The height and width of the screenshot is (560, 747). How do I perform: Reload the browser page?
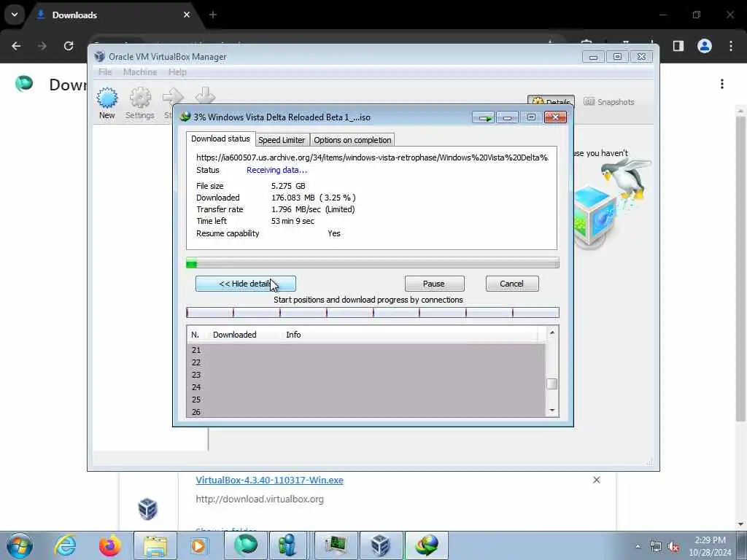[x=69, y=46]
